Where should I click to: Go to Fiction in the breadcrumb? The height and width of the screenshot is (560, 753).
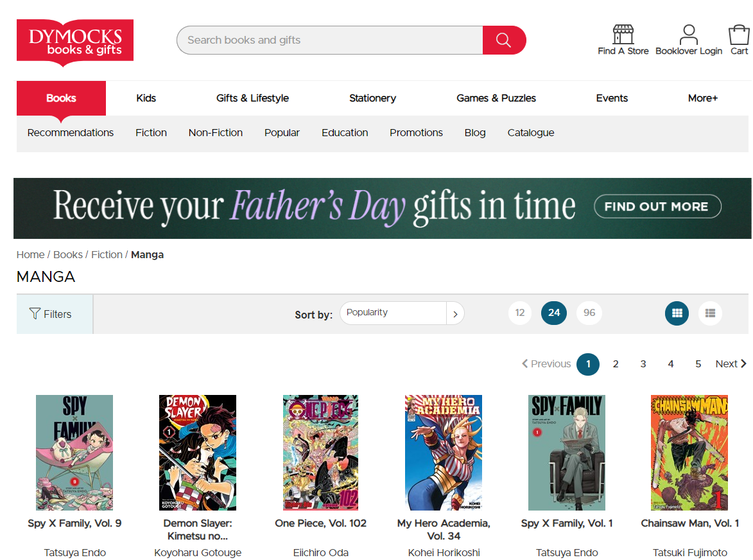(x=107, y=255)
